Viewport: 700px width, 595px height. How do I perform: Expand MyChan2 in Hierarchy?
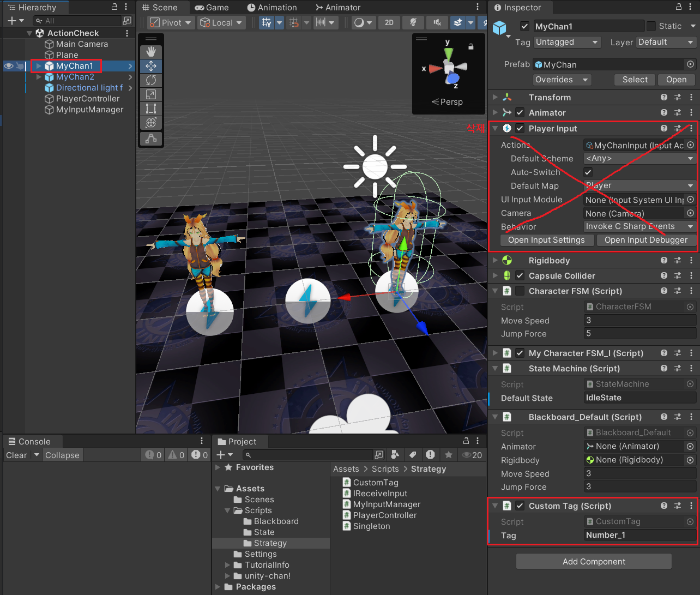click(x=39, y=77)
